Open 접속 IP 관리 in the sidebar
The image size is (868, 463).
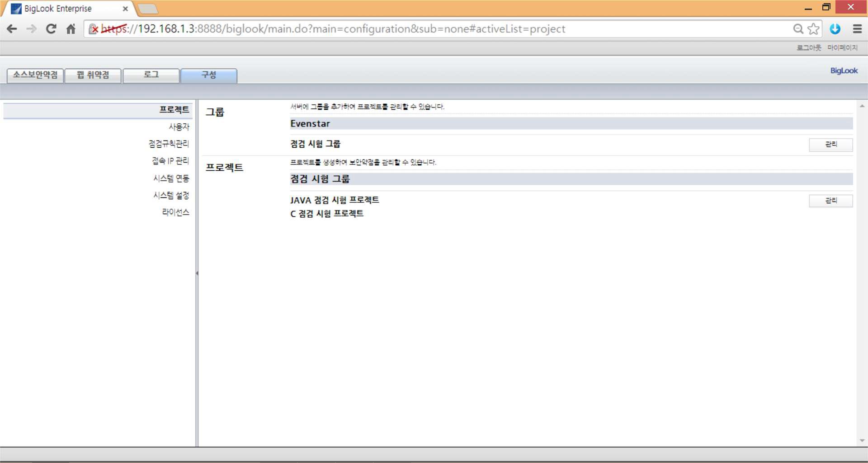(x=170, y=161)
